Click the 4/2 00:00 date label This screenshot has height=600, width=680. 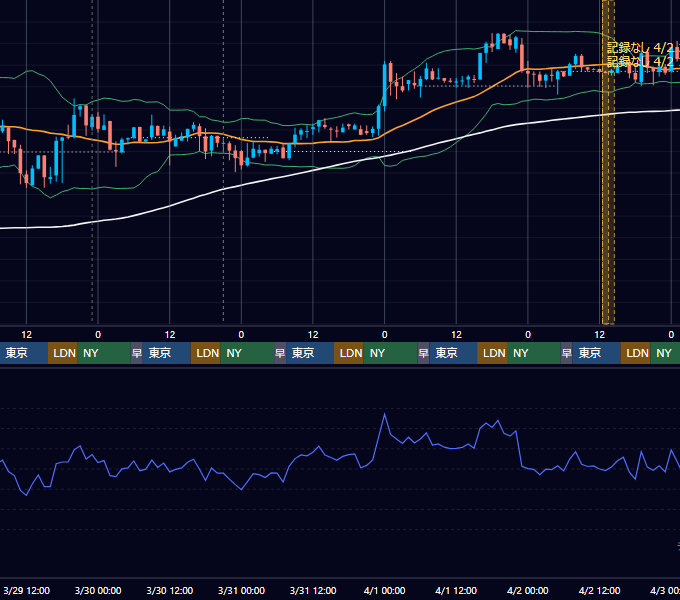coord(527,591)
